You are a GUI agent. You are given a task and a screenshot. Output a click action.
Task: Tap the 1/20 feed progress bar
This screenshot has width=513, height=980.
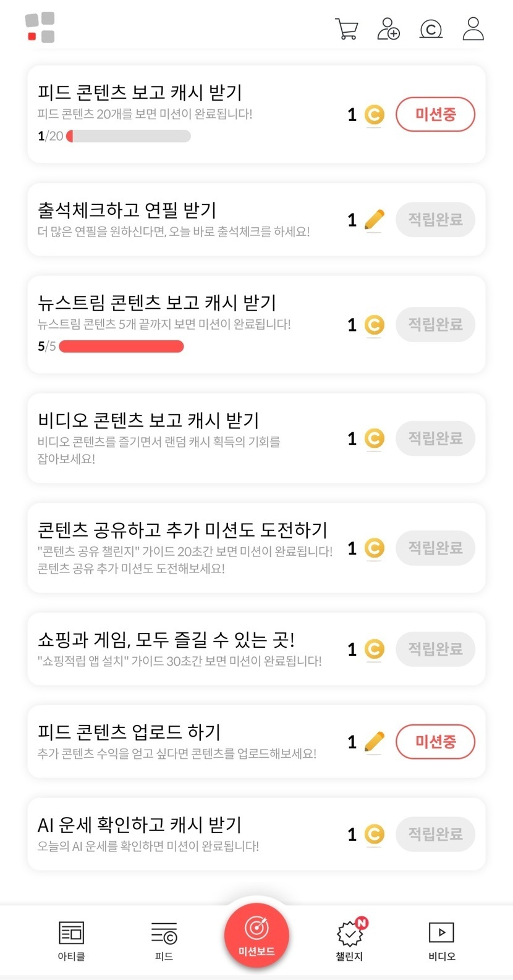[x=129, y=136]
